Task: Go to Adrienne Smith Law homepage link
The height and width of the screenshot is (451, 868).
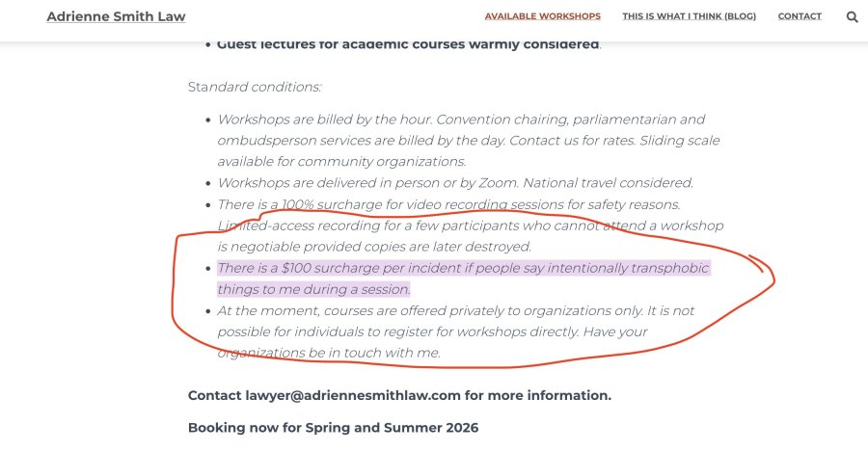Action: click(117, 16)
